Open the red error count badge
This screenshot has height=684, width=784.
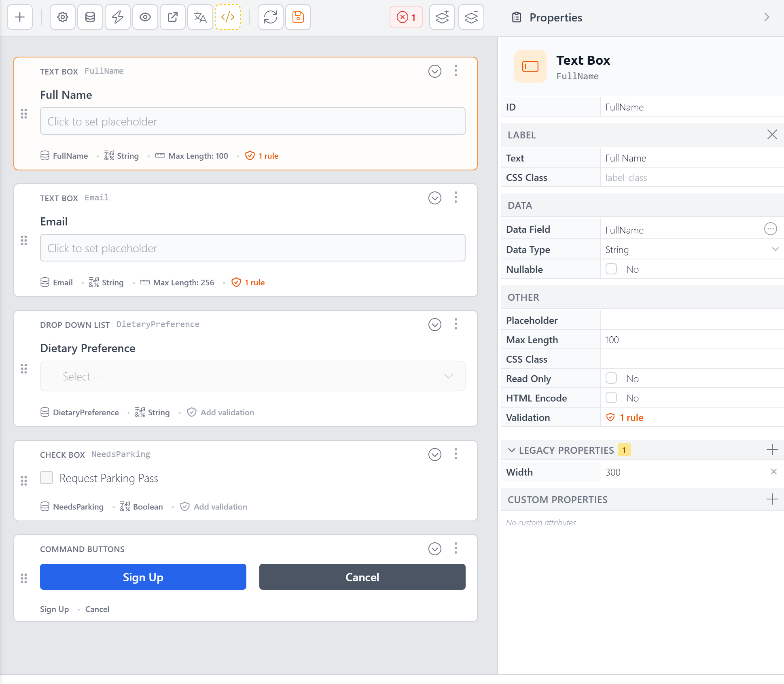click(x=406, y=17)
